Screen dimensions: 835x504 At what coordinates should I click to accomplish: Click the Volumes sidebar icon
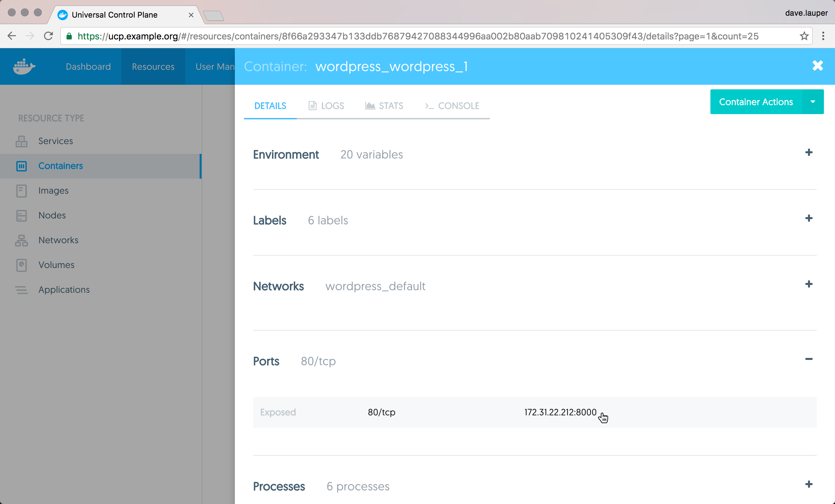point(21,265)
